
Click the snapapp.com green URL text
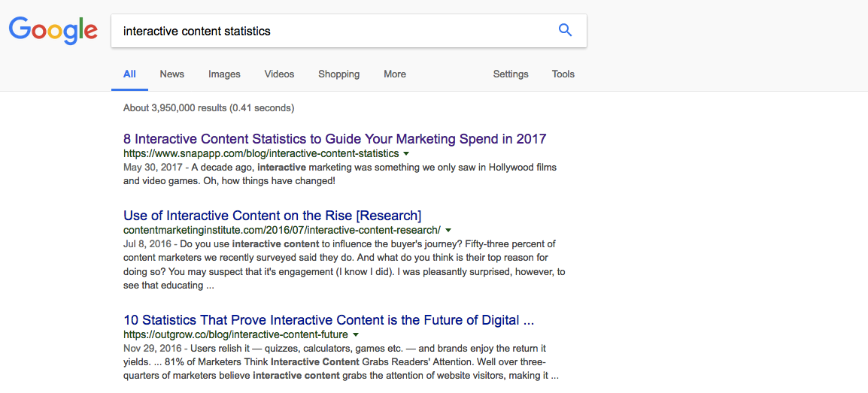click(x=261, y=153)
